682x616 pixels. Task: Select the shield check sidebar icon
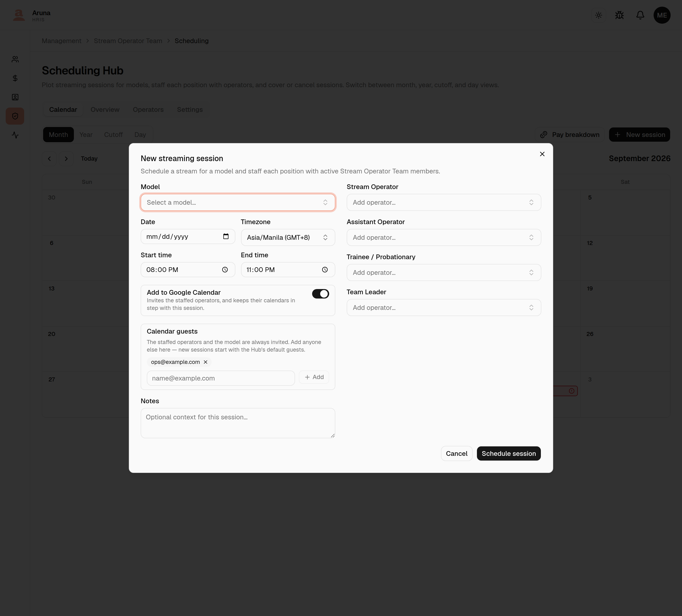(15, 116)
